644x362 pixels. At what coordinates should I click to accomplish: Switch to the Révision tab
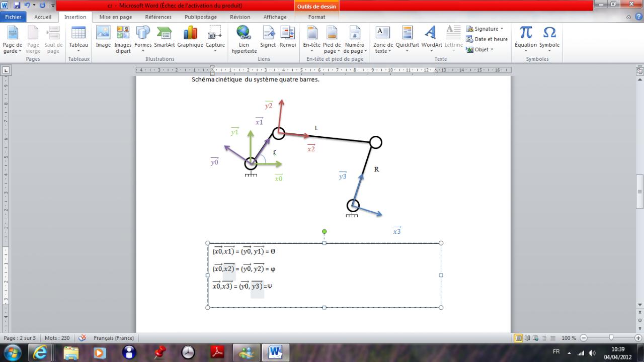coord(240,17)
